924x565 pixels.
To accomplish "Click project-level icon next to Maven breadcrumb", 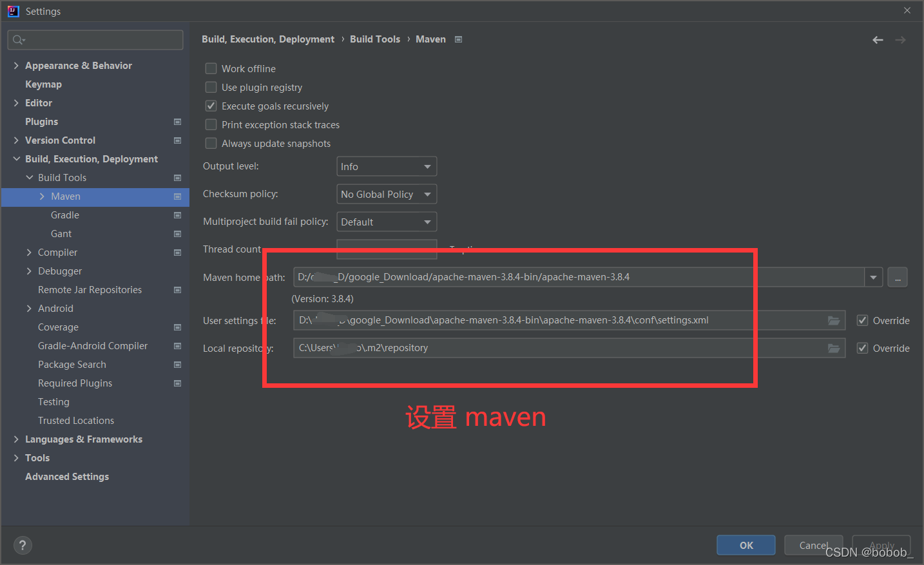I will (459, 39).
